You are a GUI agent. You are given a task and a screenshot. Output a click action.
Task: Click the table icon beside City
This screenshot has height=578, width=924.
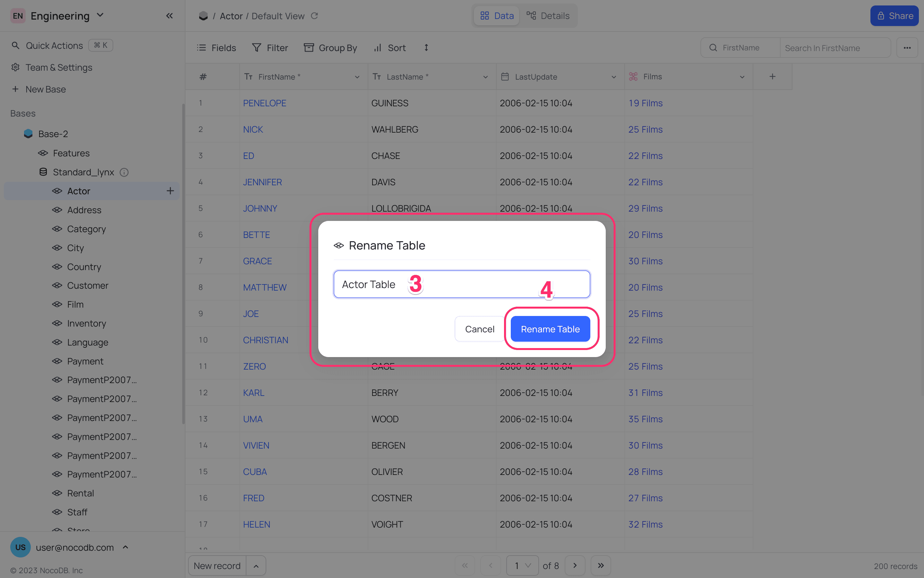[x=57, y=248]
